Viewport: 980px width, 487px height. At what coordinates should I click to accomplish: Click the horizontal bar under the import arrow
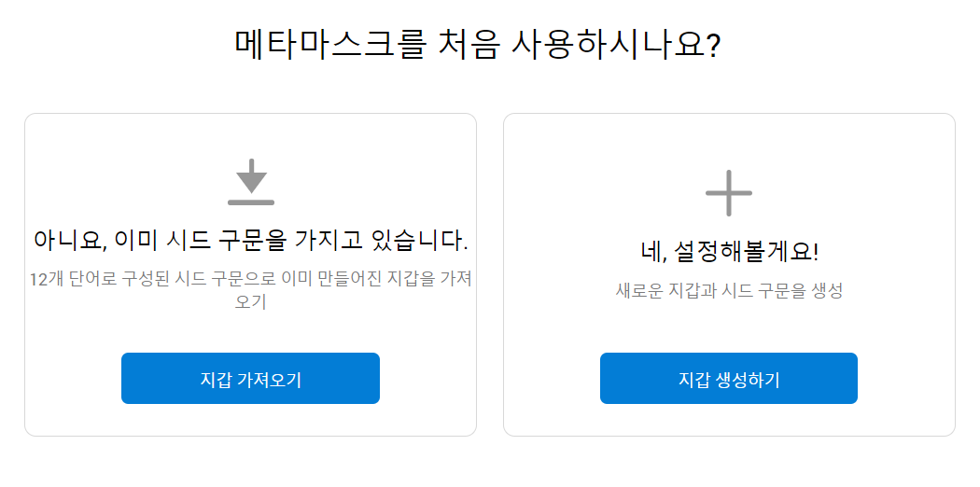coord(251,202)
